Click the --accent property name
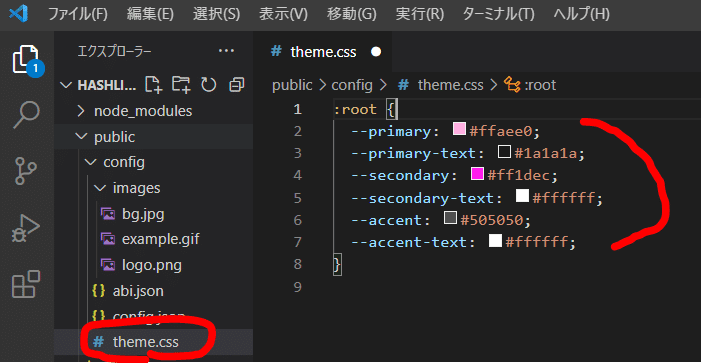Screen dimensions: 701x363 click(x=387, y=220)
